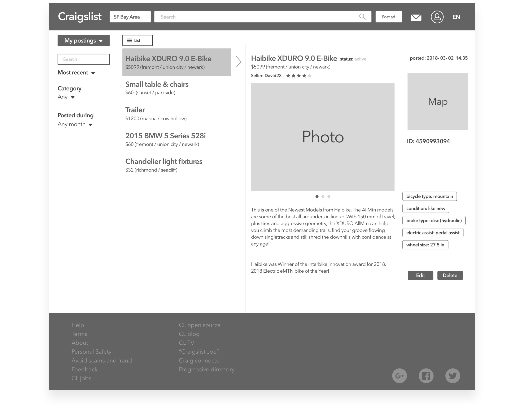Image resolution: width=524 pixels, height=420 pixels.
Task: Select the third photo carousel dot
Action: pos(329,196)
